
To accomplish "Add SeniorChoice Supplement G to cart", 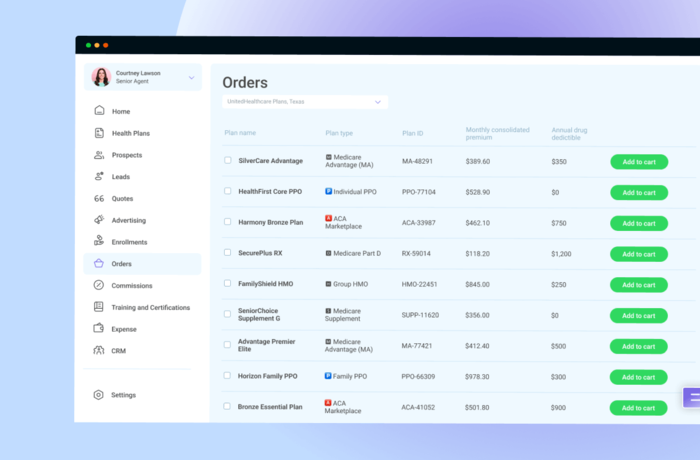I will click(639, 316).
